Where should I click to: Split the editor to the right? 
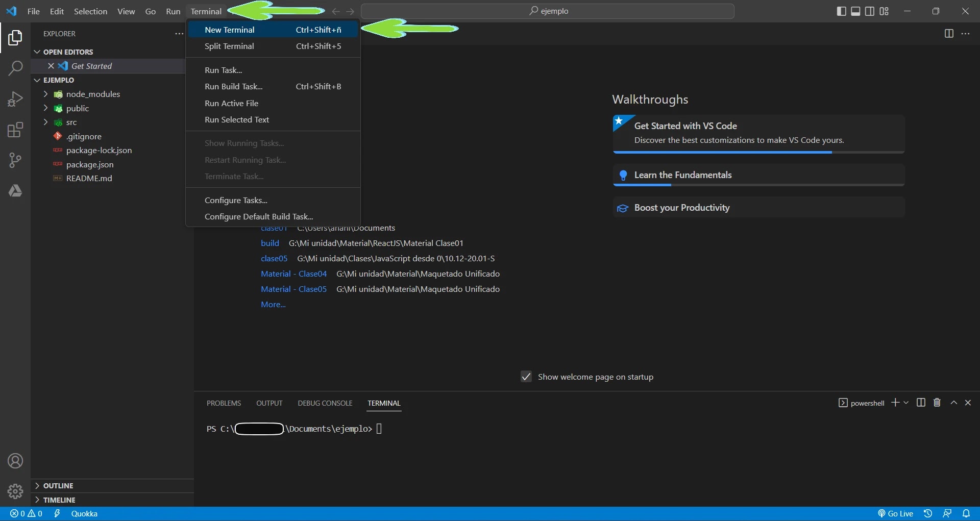[949, 34]
